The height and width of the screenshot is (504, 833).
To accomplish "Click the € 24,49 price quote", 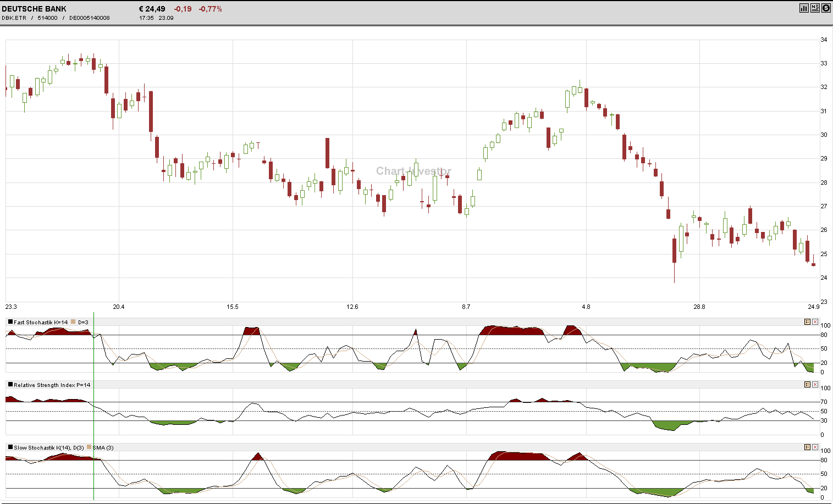I will 152,8.
